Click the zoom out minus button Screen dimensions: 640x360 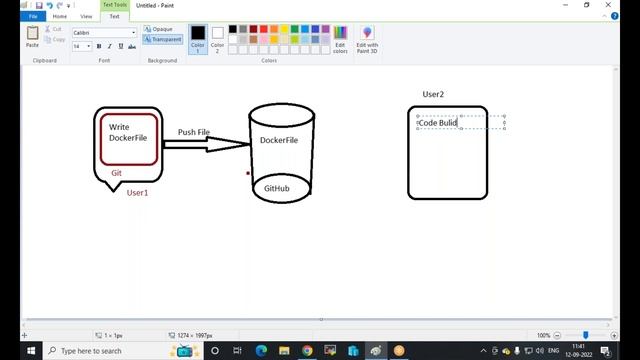click(x=557, y=336)
